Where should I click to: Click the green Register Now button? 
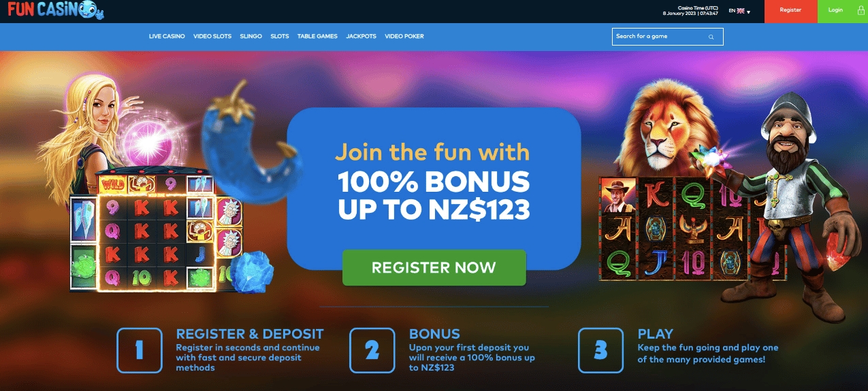click(x=434, y=267)
